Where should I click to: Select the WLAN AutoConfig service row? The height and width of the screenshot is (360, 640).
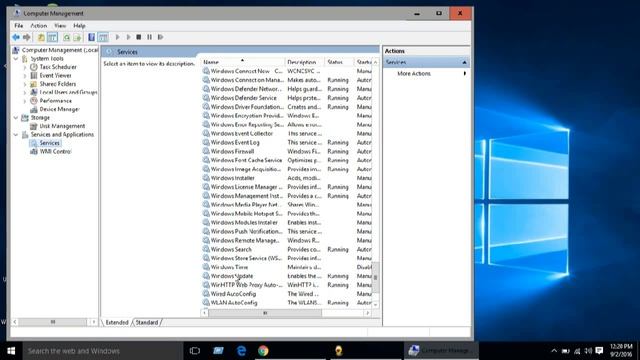pos(287,303)
